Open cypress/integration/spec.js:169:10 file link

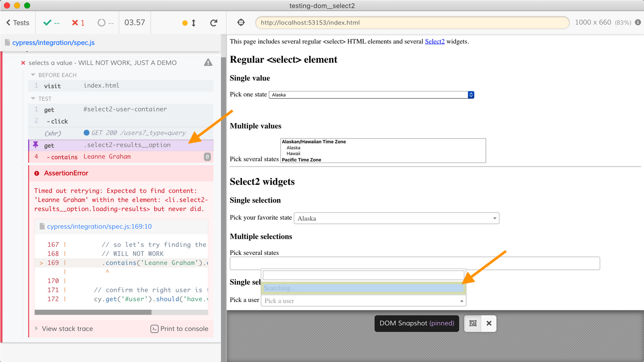[x=99, y=226]
